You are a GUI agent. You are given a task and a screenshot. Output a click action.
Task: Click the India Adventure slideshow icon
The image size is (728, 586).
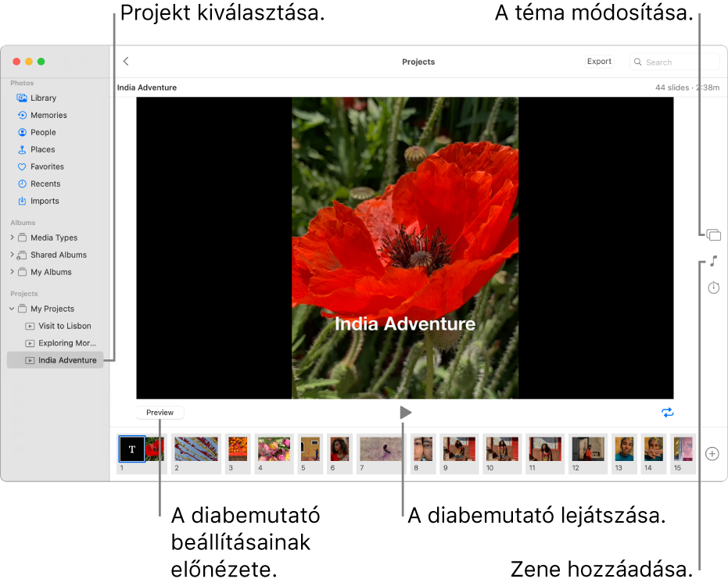tap(30, 360)
